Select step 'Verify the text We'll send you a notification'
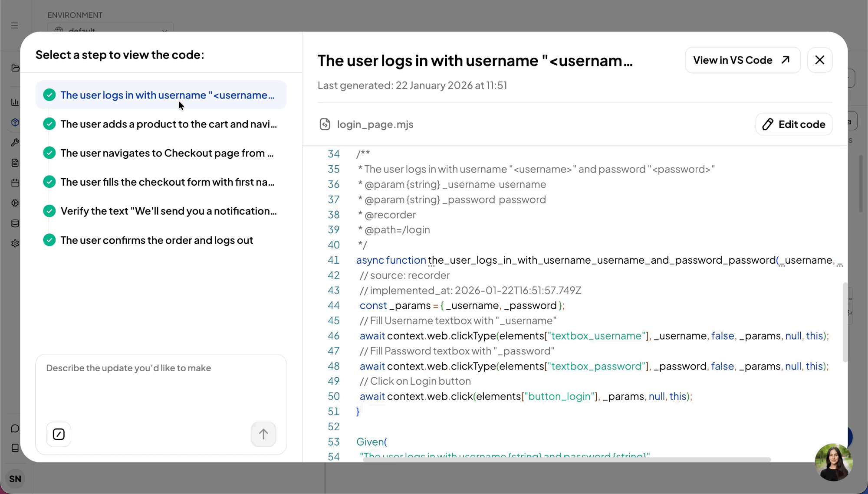Viewport: 868px width, 494px height. 168,211
